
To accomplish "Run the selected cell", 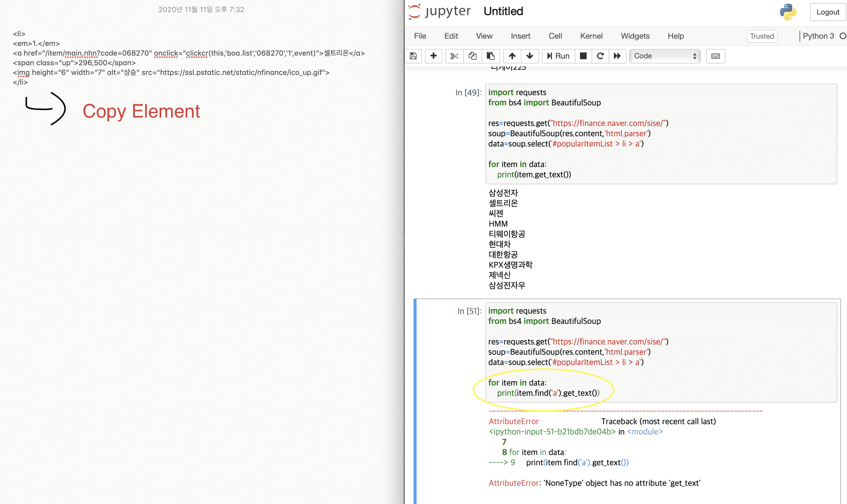I will pos(558,56).
